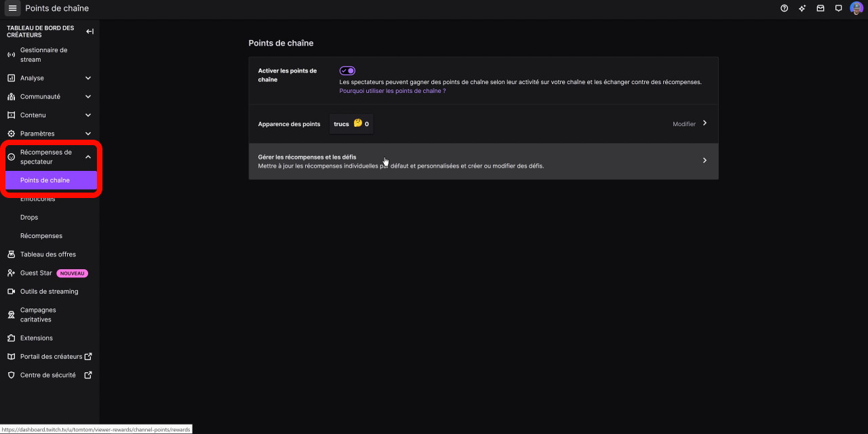Open the sparkle icon in top bar
868x434 pixels.
(802, 8)
